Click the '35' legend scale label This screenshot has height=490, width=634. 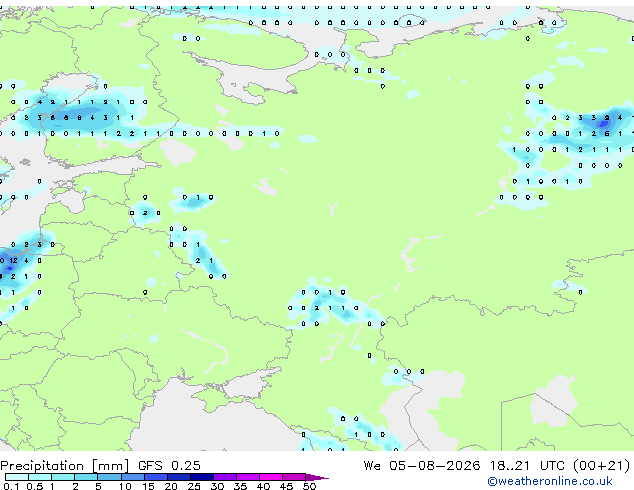(240, 486)
